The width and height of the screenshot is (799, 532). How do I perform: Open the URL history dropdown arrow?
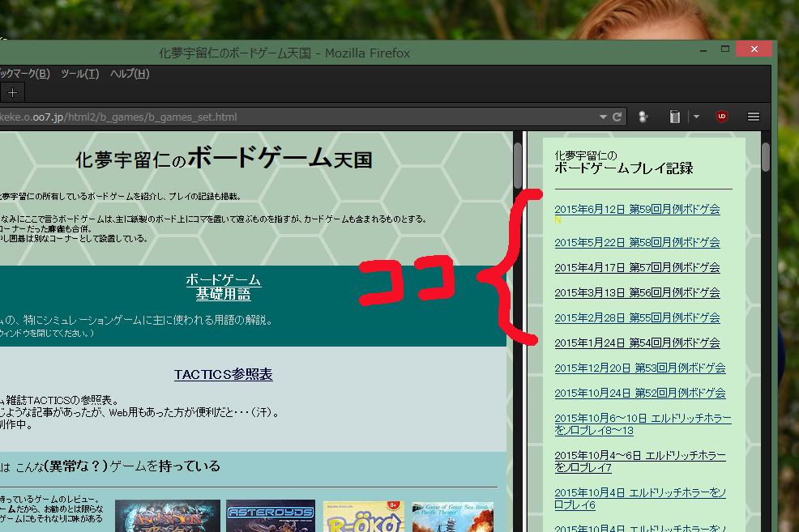(x=603, y=117)
